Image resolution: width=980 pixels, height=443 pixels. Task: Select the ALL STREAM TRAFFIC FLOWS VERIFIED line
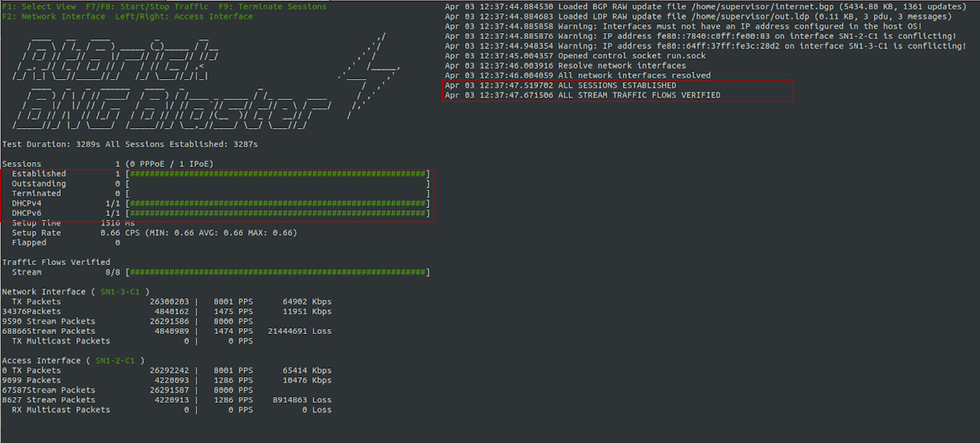[x=583, y=95]
